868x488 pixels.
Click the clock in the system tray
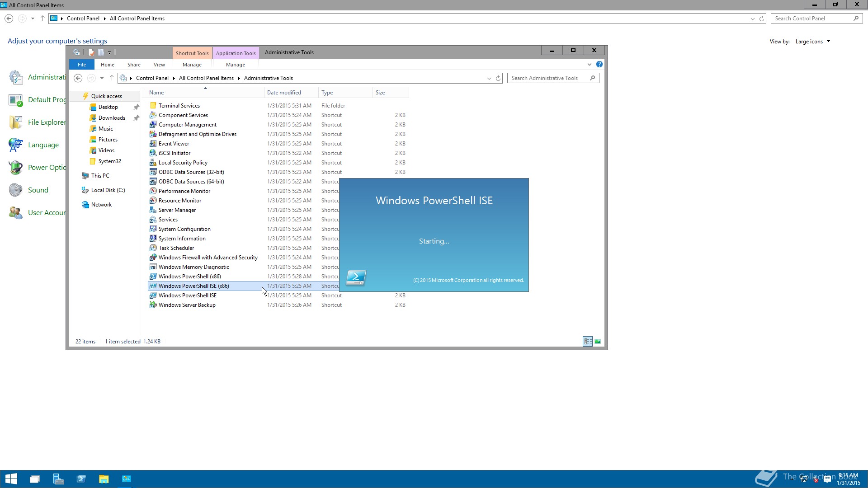click(x=848, y=479)
